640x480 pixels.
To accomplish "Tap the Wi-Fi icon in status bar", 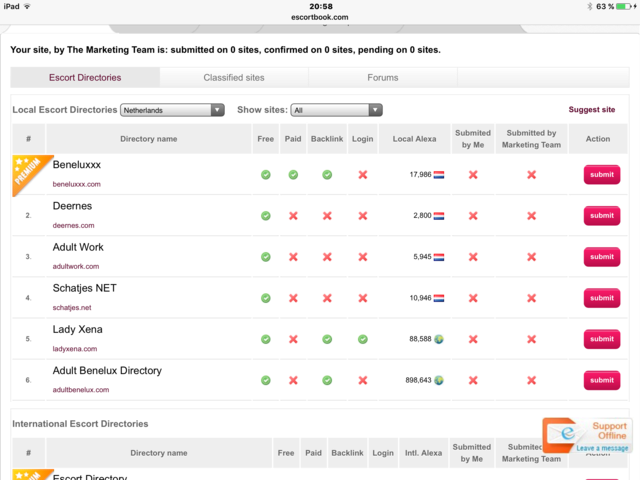I will [27, 6].
